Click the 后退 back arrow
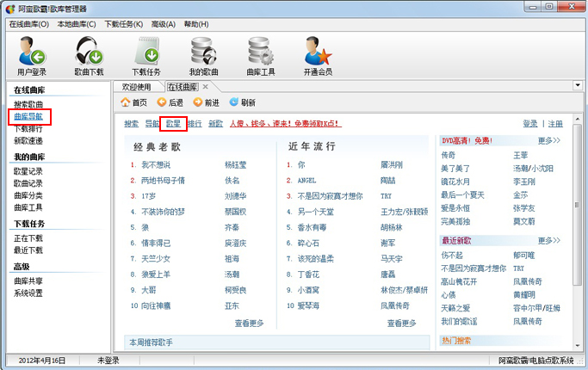The width and height of the screenshot is (588, 370). (170, 102)
